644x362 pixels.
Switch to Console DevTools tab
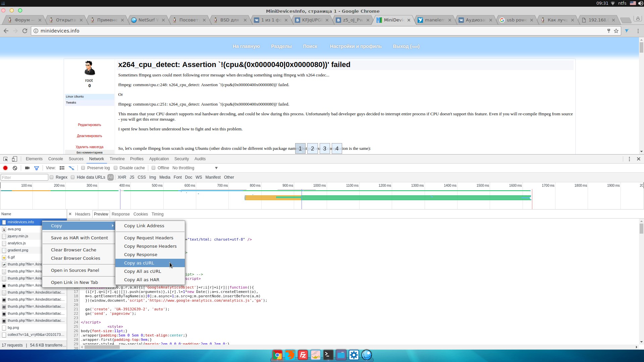pyautogui.click(x=56, y=159)
